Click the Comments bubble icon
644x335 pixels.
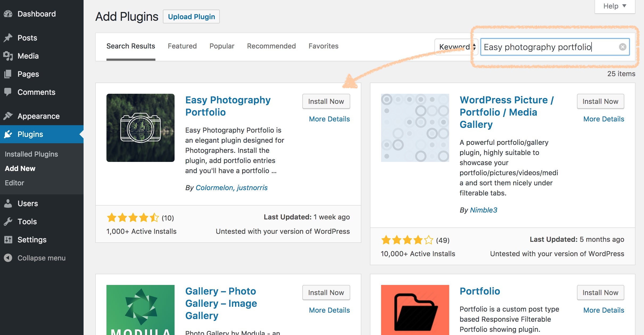tap(8, 92)
